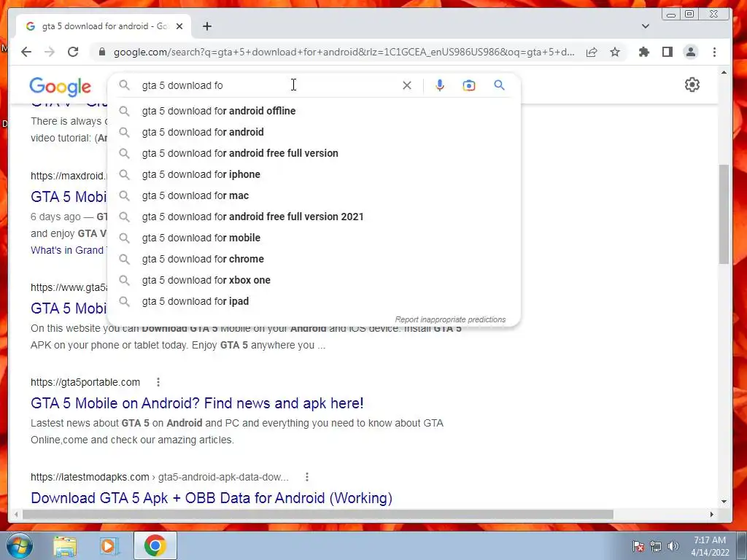Viewport: 747px width, 560px height.
Task: Click the vertical scrollbar thumb
Action: [724, 214]
